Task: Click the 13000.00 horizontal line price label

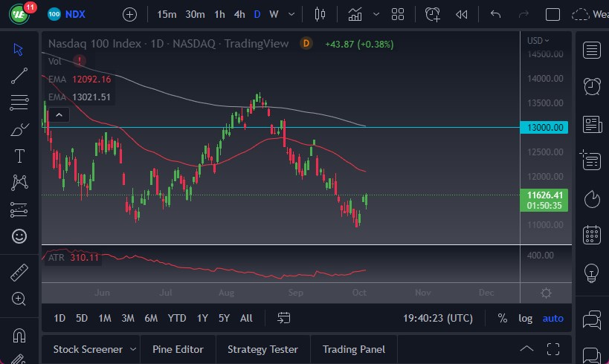Action: click(x=546, y=128)
